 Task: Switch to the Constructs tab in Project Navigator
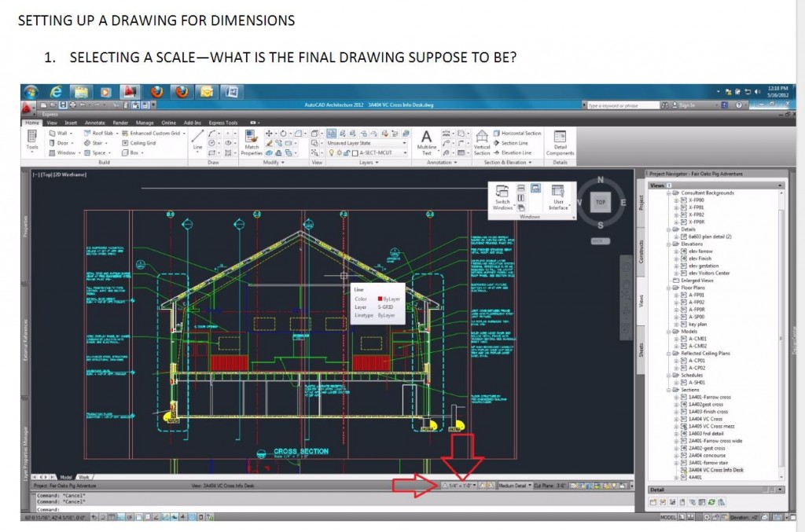641,256
